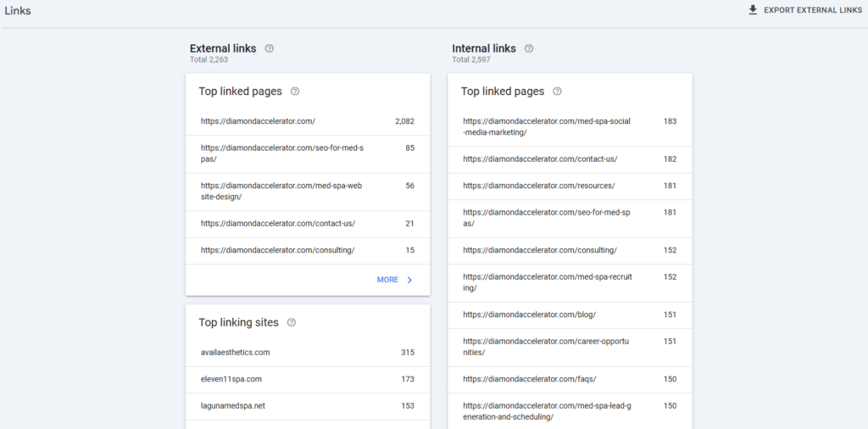Open internal resources row with 181 links
Image resolution: width=868 pixels, height=429 pixels.
pyautogui.click(x=570, y=186)
